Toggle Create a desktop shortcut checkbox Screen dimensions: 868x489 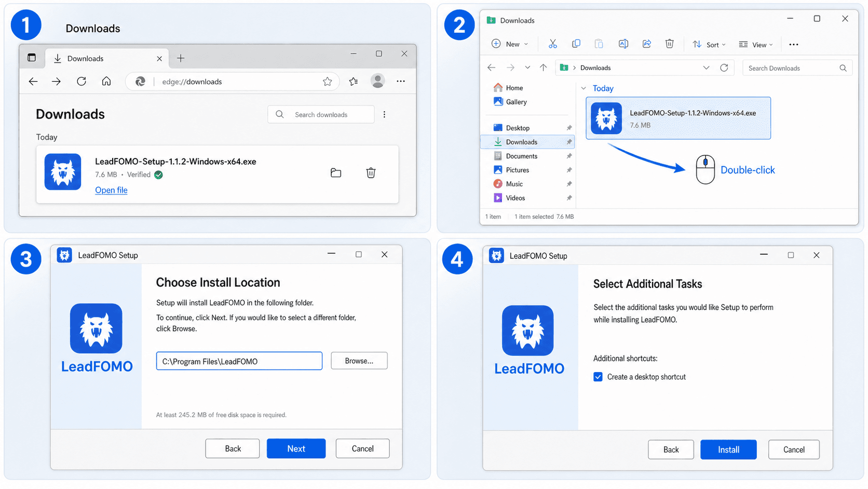[598, 377]
